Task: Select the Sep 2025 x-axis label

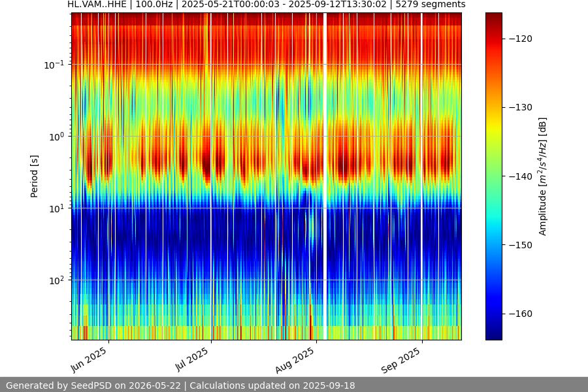Action: (x=400, y=360)
